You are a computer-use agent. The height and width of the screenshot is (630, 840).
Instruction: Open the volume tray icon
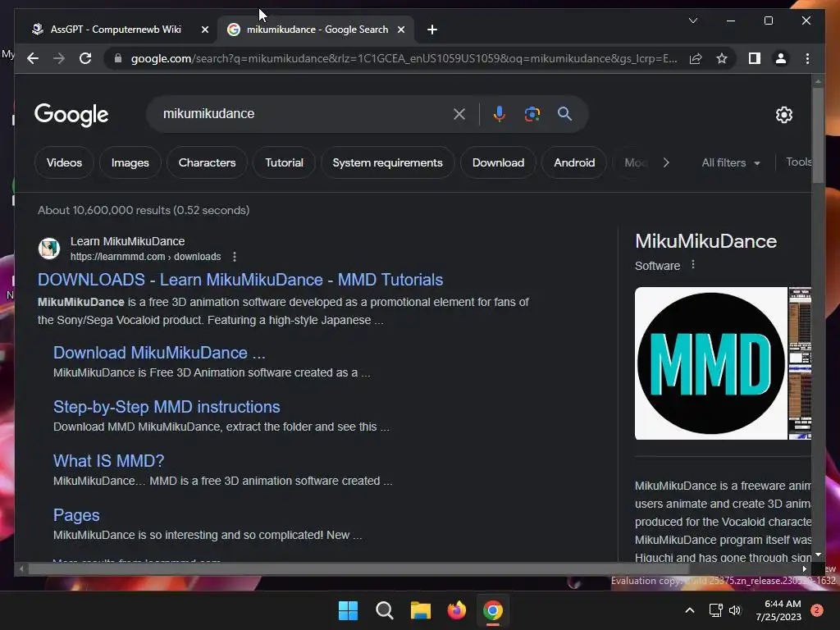click(735, 610)
